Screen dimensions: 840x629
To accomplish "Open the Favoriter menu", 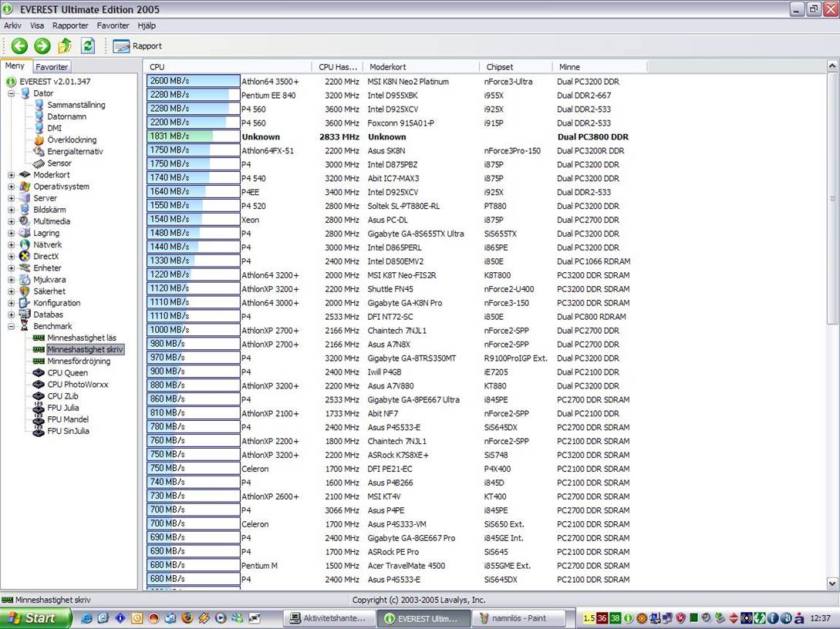I will 113,25.
